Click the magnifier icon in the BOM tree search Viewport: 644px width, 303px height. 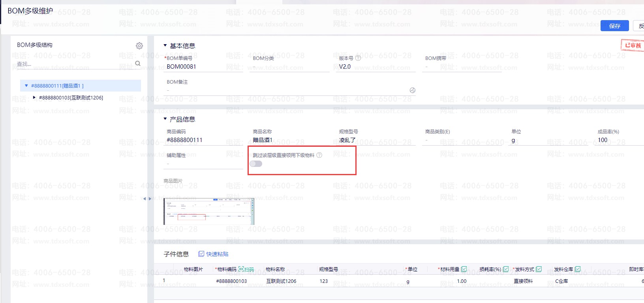pos(138,63)
